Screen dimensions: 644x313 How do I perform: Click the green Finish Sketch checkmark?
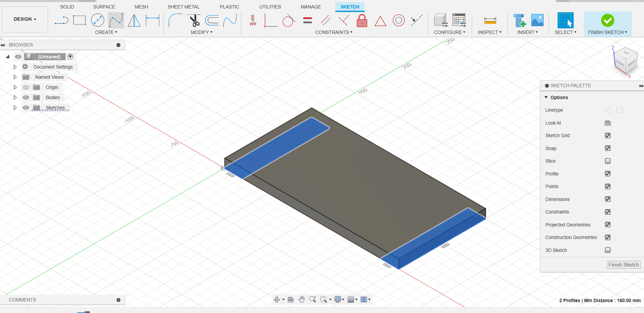607,20
